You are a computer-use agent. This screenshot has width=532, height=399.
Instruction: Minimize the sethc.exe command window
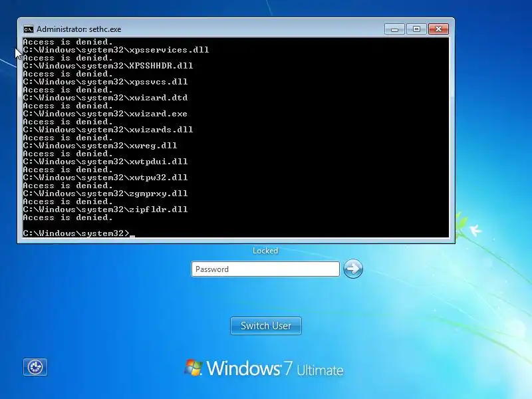pos(394,29)
